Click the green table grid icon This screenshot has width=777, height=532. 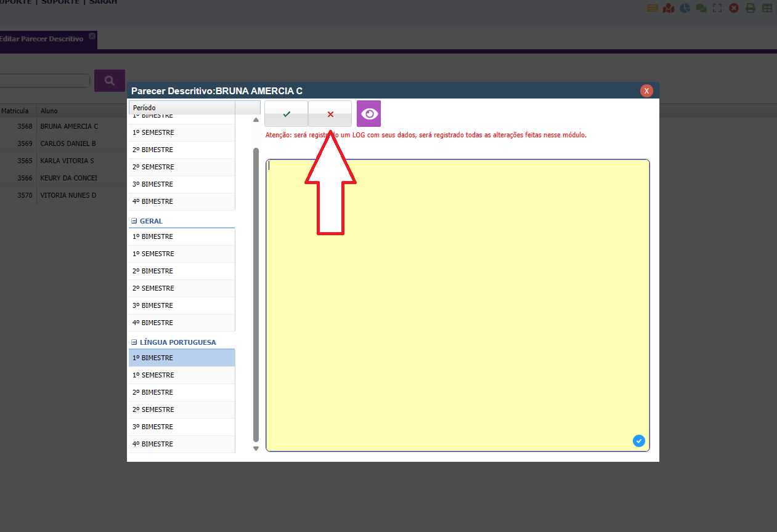[x=767, y=8]
